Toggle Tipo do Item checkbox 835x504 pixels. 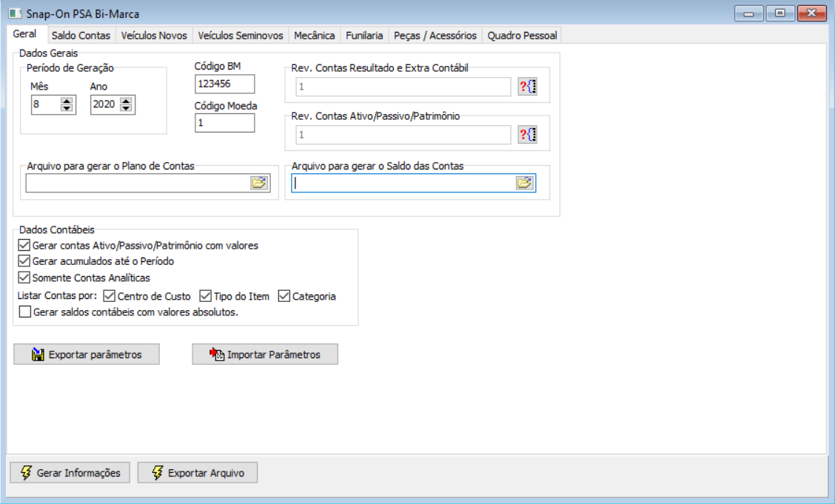pyautogui.click(x=206, y=296)
